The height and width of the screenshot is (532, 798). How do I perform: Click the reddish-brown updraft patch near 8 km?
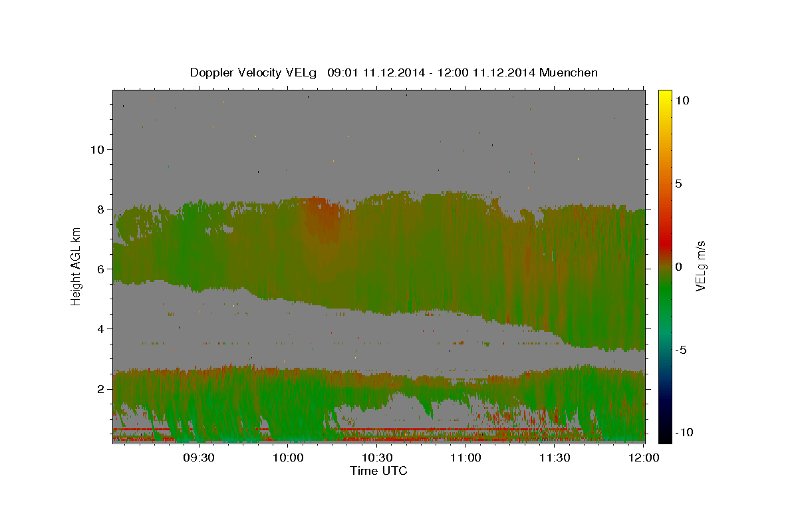point(323,216)
